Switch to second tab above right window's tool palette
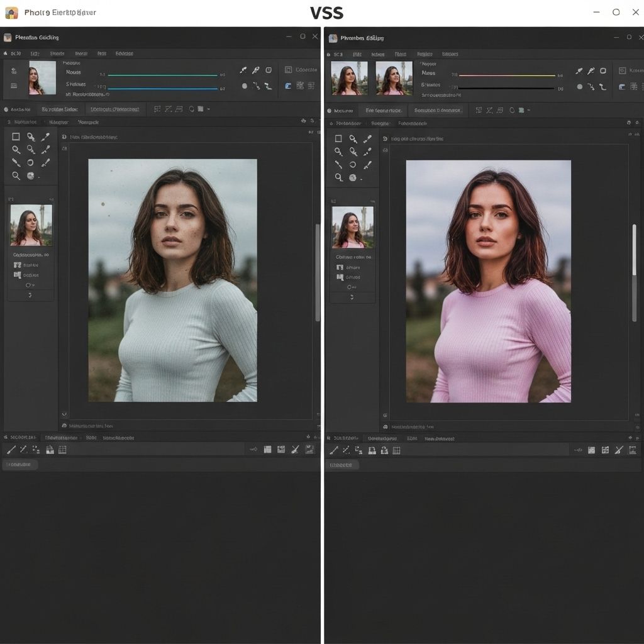This screenshot has height=644, width=644. [x=380, y=124]
